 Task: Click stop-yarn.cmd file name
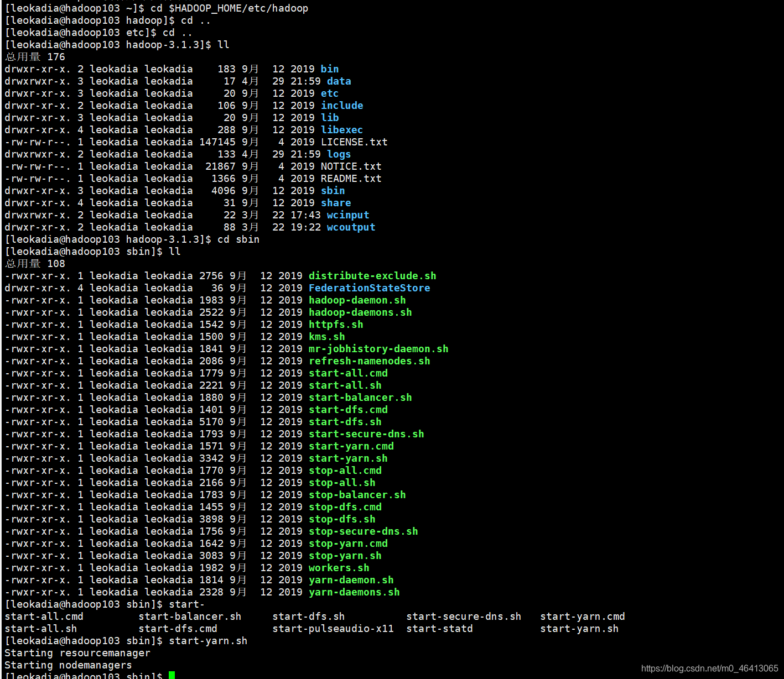[x=348, y=544]
